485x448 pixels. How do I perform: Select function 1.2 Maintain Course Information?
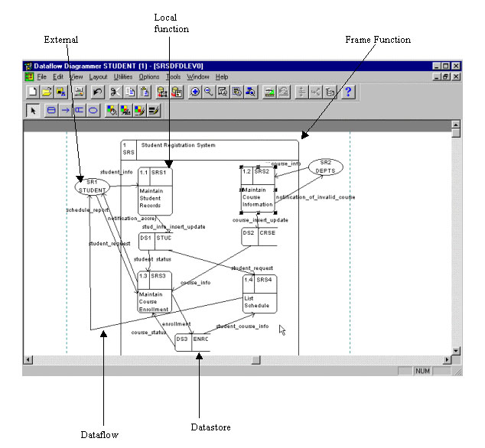tap(258, 190)
